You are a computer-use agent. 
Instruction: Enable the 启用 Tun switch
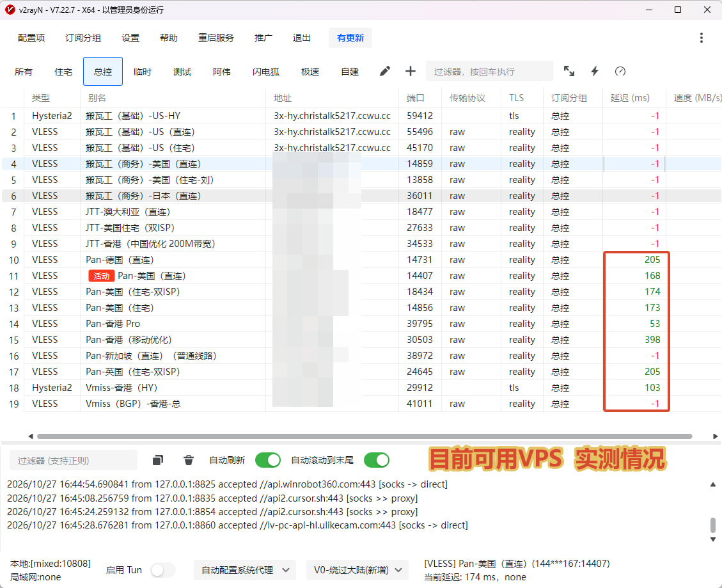tap(162, 570)
